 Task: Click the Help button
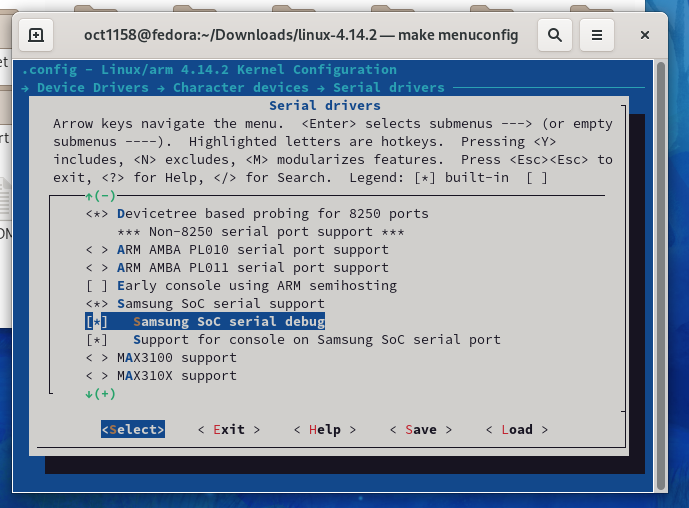[325, 430]
